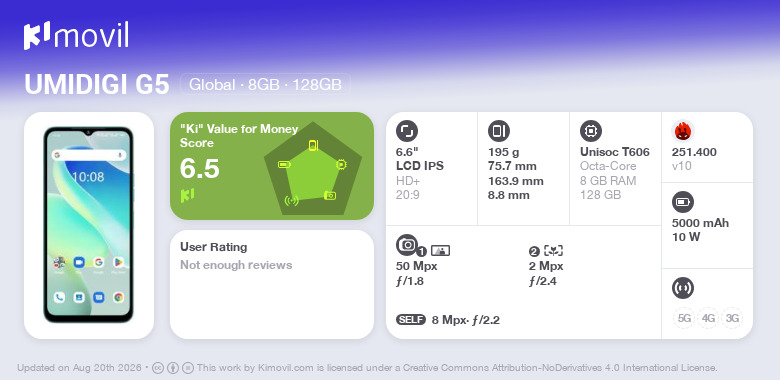Image resolution: width=780 pixels, height=380 pixels.
Task: Click the processor chip icon
Action: tap(591, 131)
